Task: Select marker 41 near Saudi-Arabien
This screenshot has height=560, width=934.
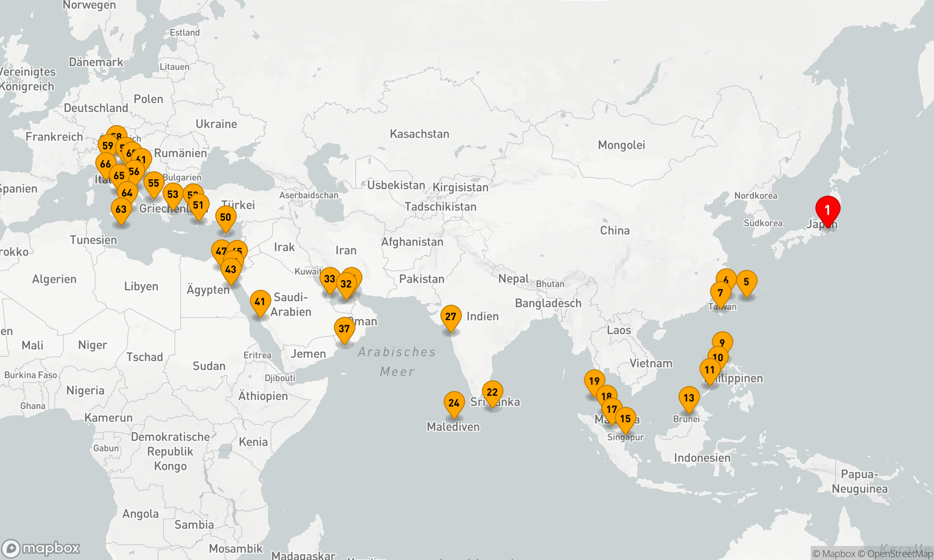Action: pos(260,302)
